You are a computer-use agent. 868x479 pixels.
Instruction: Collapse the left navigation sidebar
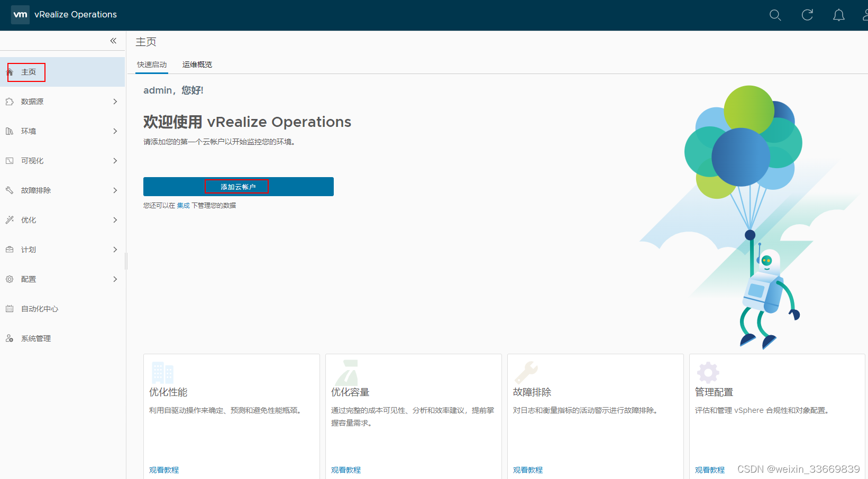click(113, 41)
